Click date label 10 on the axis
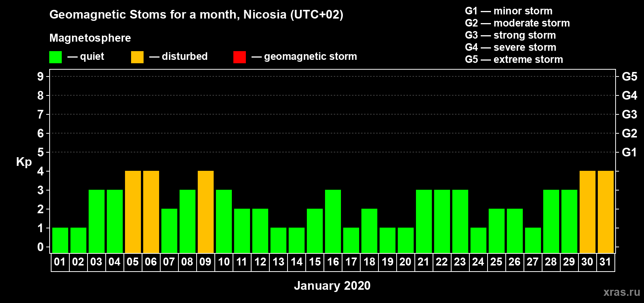This screenshot has height=303, width=644. click(224, 262)
